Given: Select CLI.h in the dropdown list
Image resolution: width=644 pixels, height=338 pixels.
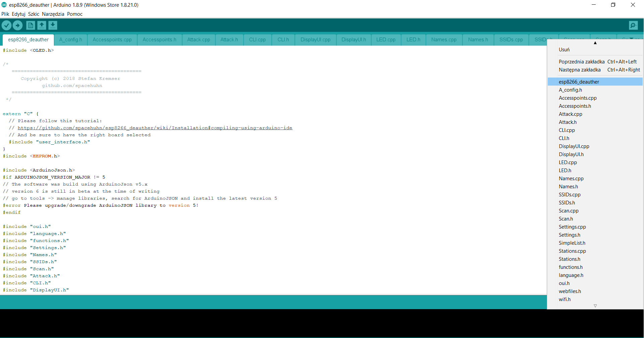Looking at the screenshot, I should click(595, 138).
